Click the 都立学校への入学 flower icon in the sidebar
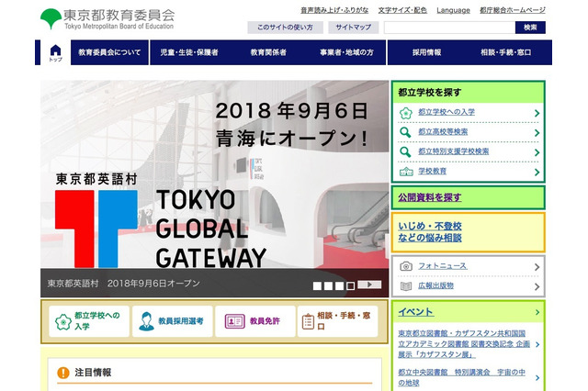Viewport: 588px width, 391px height. 406,113
